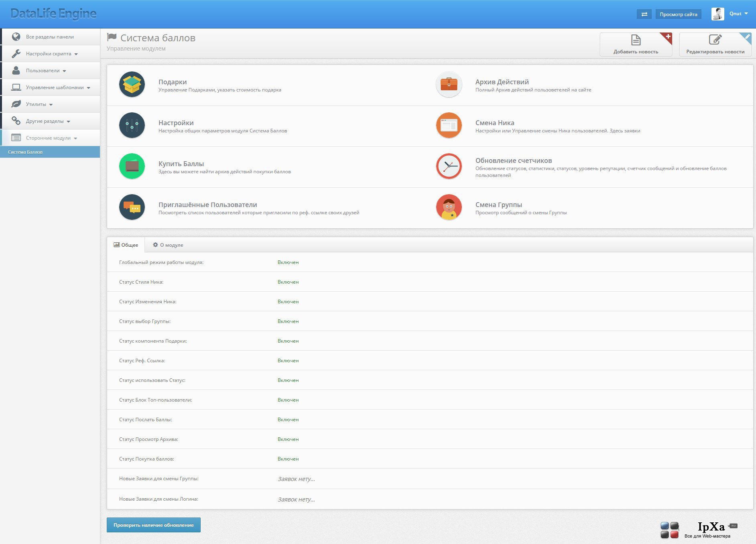The height and width of the screenshot is (544, 756).
Task: Click the DataLife Engine logo
Action: click(x=53, y=14)
